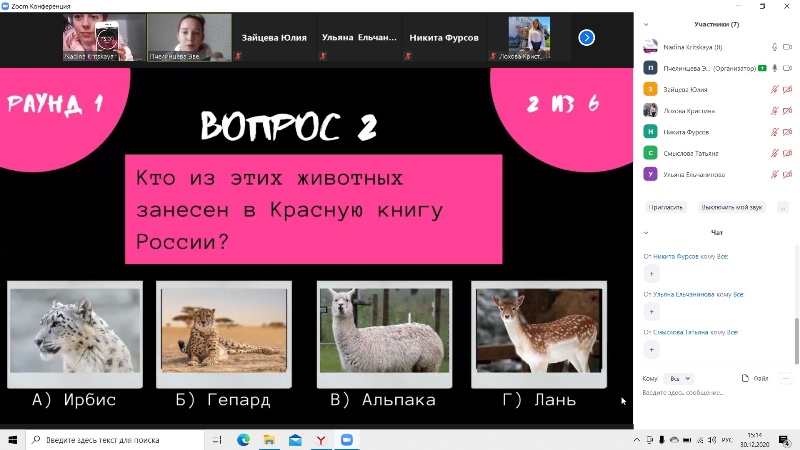Image resolution: width=800 pixels, height=450 pixels.
Task: Collapse the Чат panel chevron
Action: pos(645,233)
